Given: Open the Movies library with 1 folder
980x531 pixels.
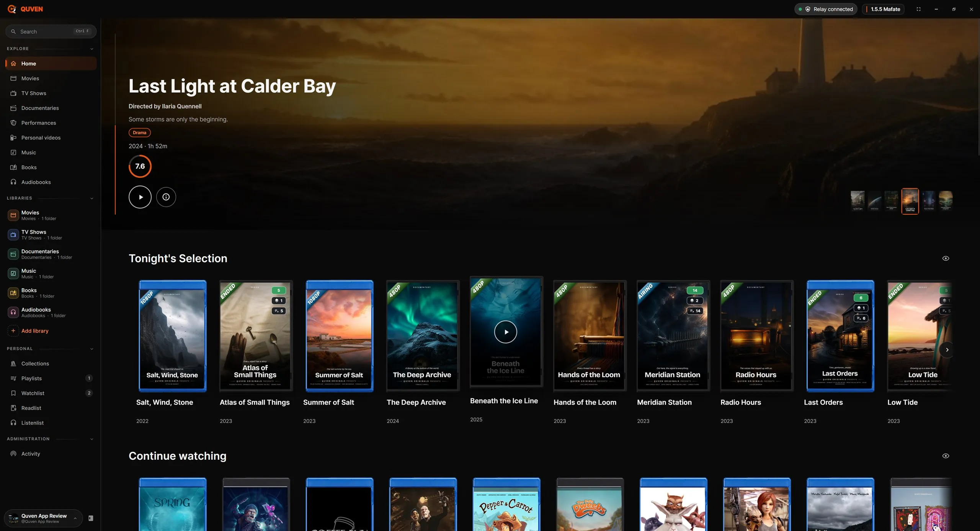Looking at the screenshot, I should pos(51,215).
